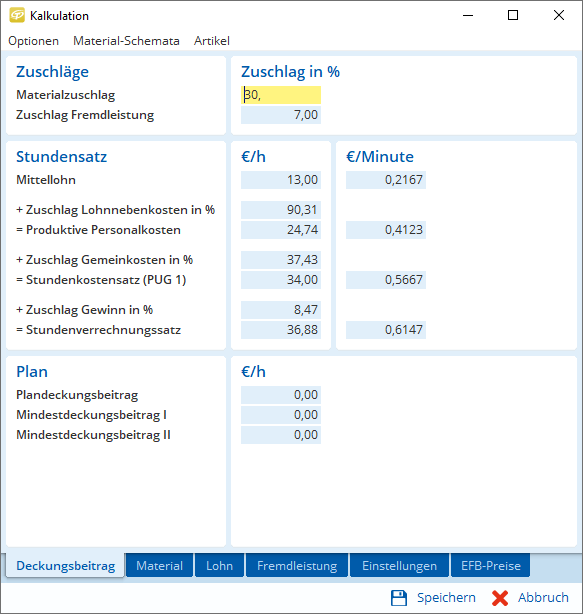Open the Material-Schemata menu

pyautogui.click(x=126, y=41)
